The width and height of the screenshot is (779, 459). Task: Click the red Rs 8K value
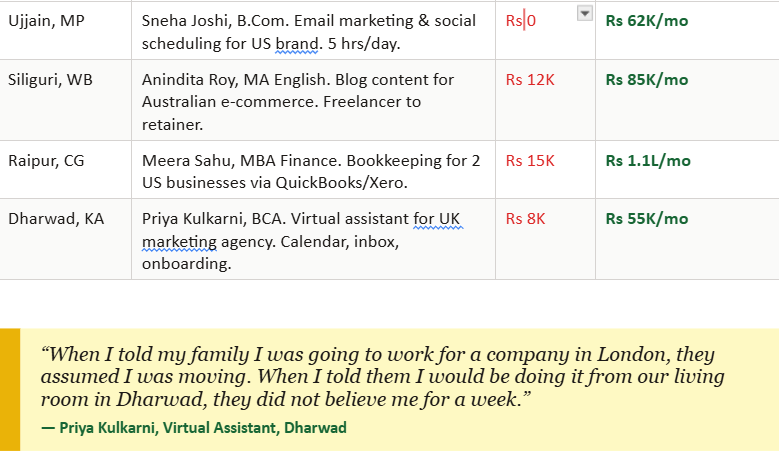click(526, 219)
